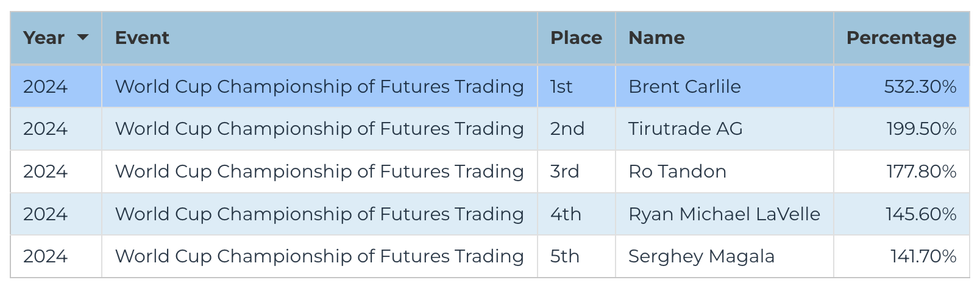Select the Tirutrade AG name cell

pos(725,129)
